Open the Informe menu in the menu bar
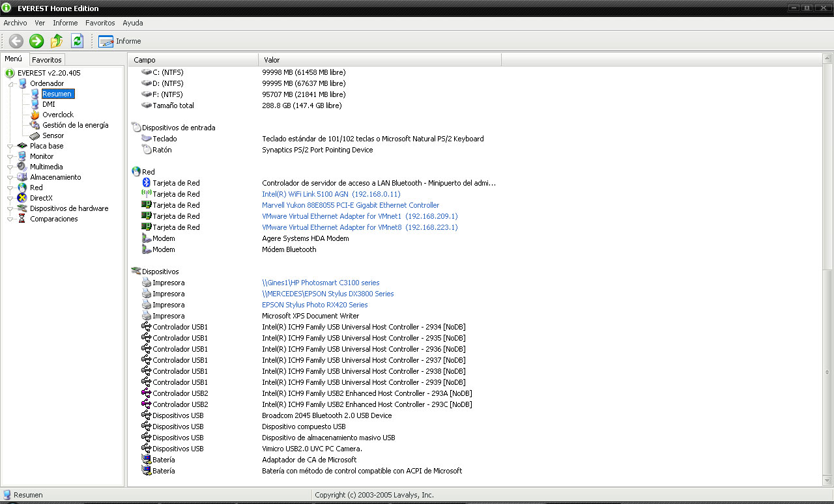834x504 pixels. click(65, 23)
